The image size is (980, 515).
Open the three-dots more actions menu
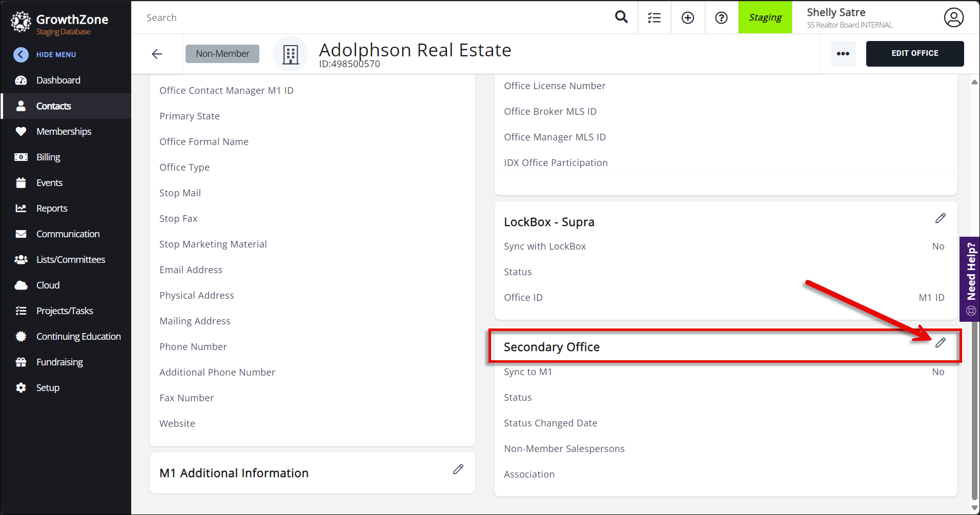point(843,54)
